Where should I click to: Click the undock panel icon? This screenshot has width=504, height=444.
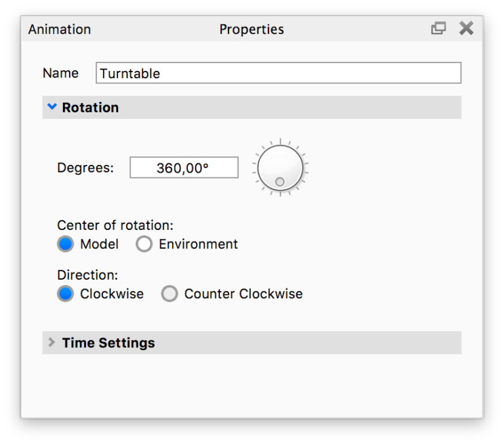pos(438,28)
